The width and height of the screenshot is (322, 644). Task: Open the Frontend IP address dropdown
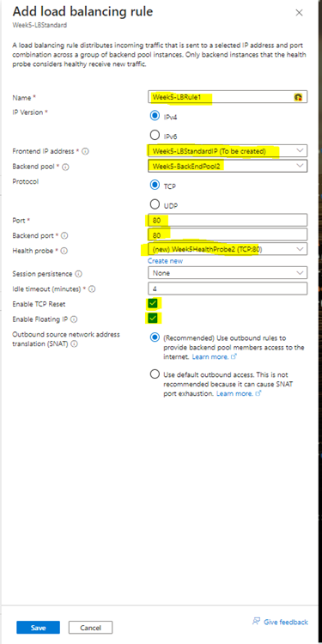228,151
